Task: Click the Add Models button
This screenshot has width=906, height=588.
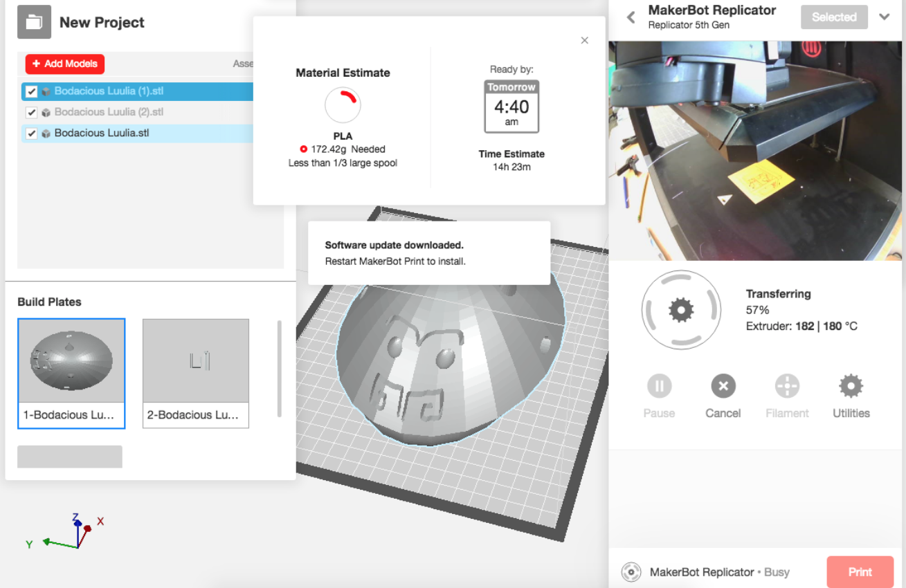Action: (x=65, y=64)
